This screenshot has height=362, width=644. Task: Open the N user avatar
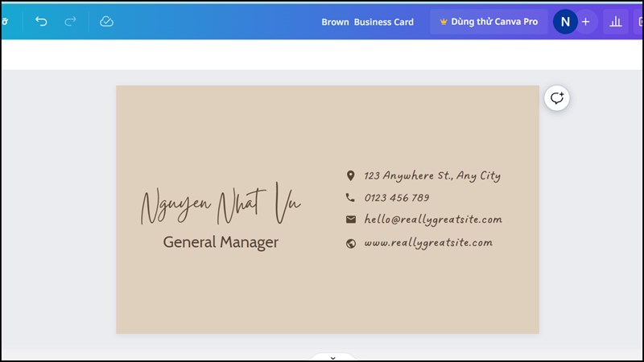click(565, 22)
